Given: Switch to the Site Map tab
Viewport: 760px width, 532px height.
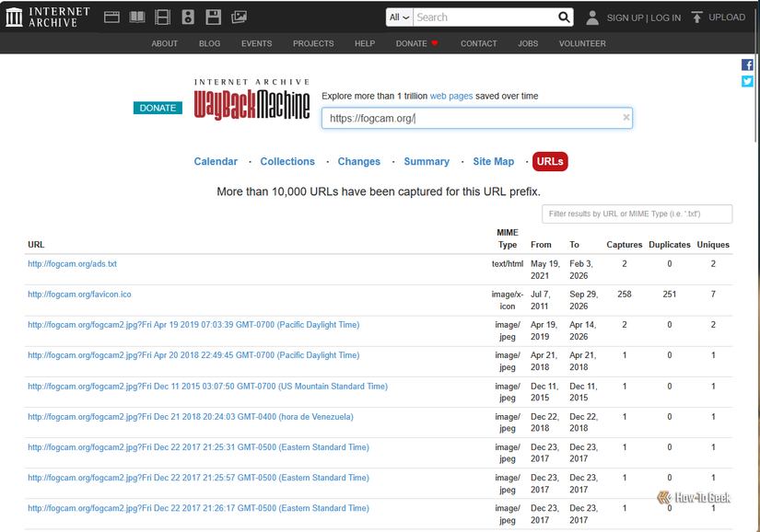Looking at the screenshot, I should (494, 162).
